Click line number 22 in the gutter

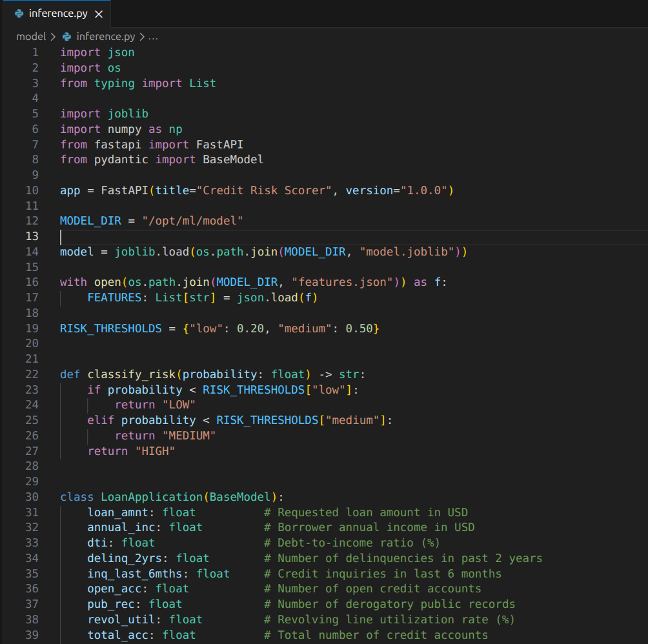tap(32, 374)
